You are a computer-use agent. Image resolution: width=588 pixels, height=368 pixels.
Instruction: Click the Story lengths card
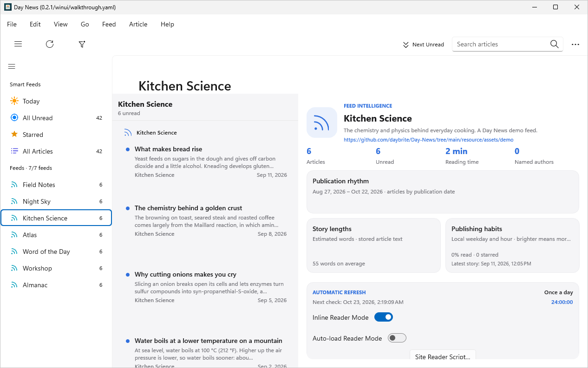click(373, 245)
